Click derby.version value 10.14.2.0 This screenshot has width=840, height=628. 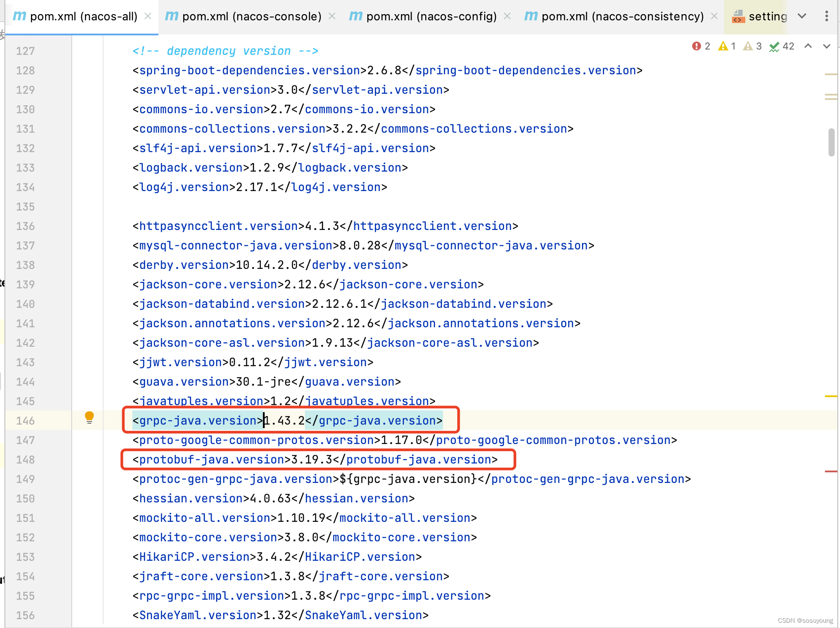[267, 265]
